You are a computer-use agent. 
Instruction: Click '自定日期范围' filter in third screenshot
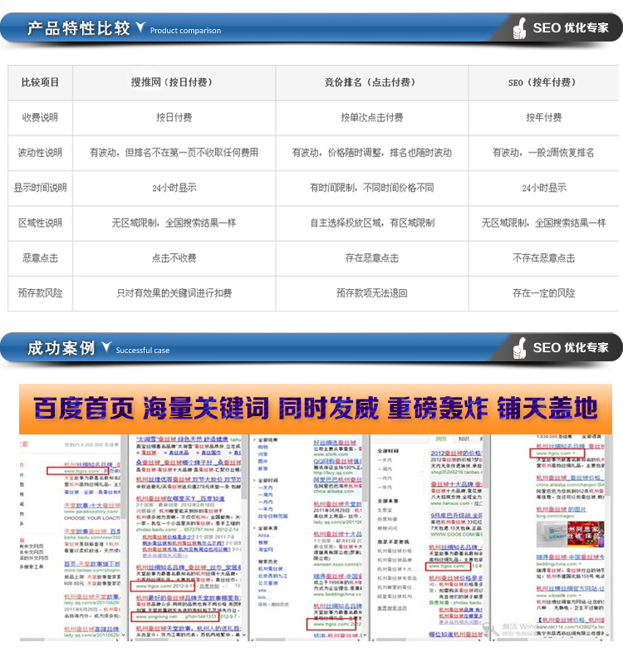click(x=273, y=516)
